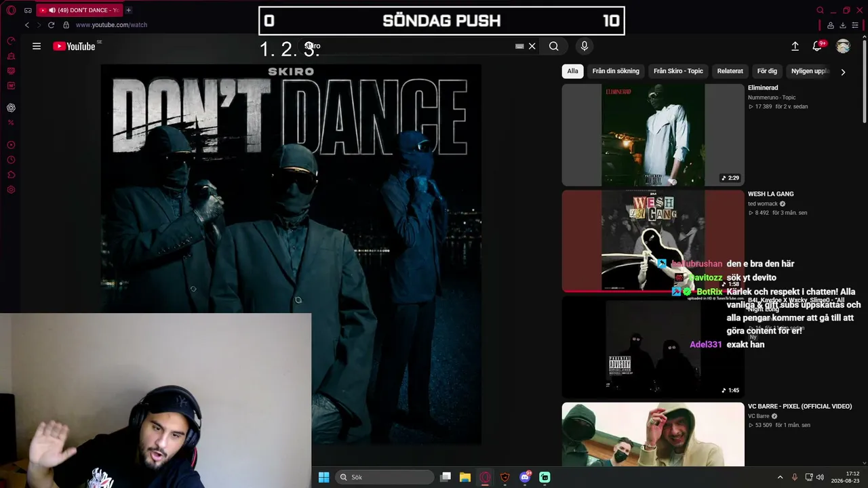Open the 'VC Barre' channel link
This screenshot has height=488, width=868.
[759, 416]
